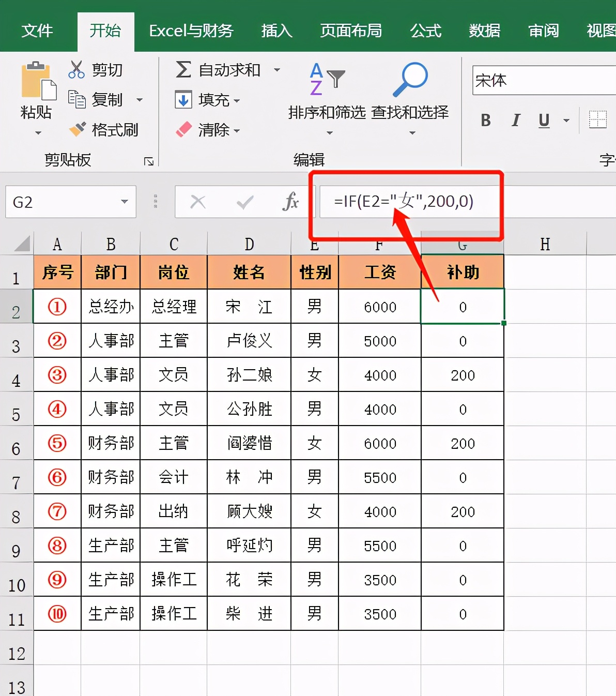The width and height of the screenshot is (616, 696).
Task: Open the Fill dropdown arrow
Action: point(237,101)
